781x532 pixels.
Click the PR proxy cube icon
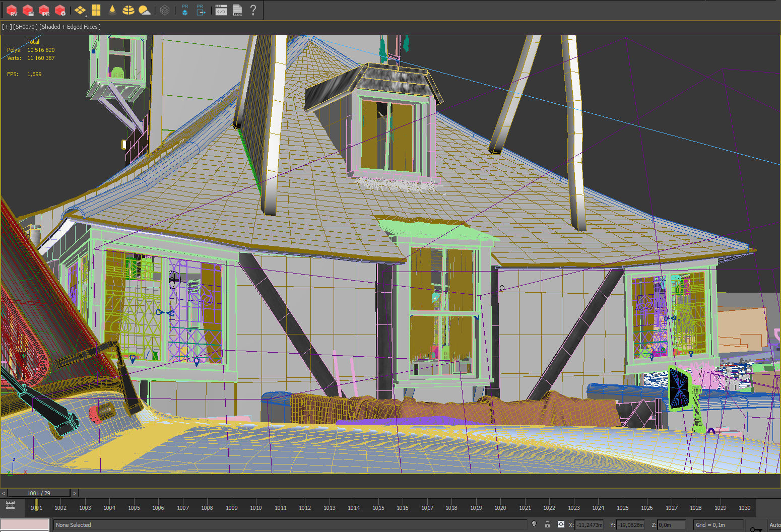185,10
